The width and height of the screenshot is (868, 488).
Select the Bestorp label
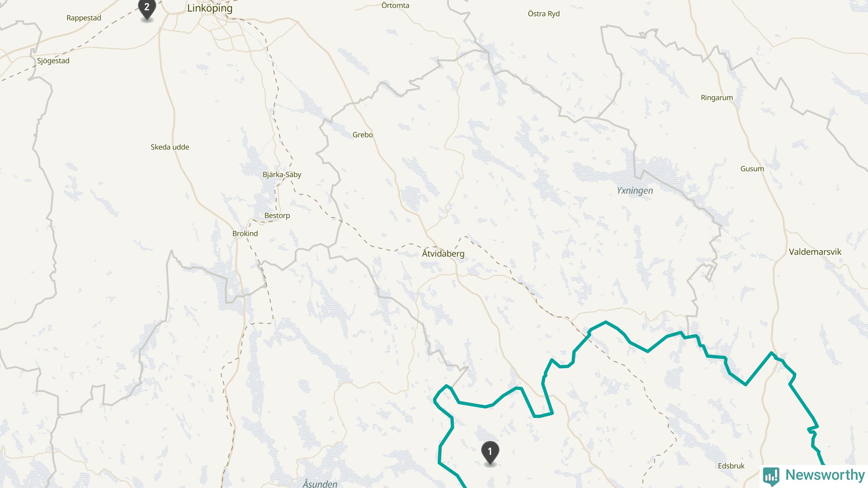pos(277,216)
